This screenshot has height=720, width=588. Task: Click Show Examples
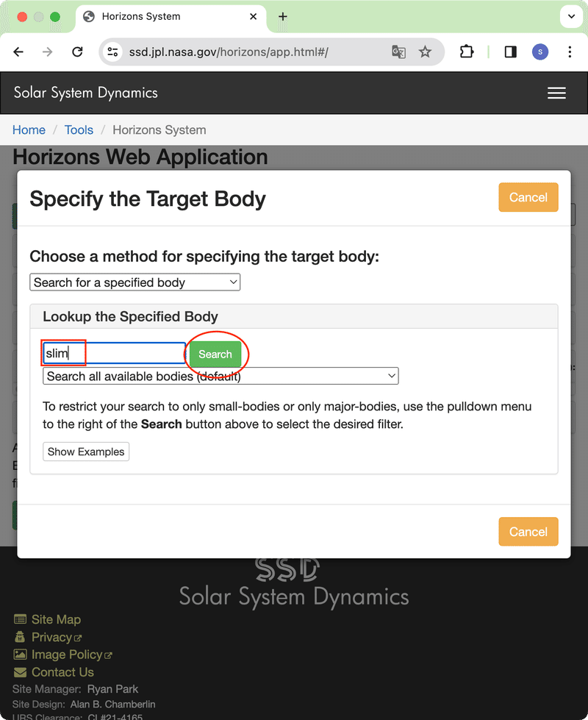point(86,452)
